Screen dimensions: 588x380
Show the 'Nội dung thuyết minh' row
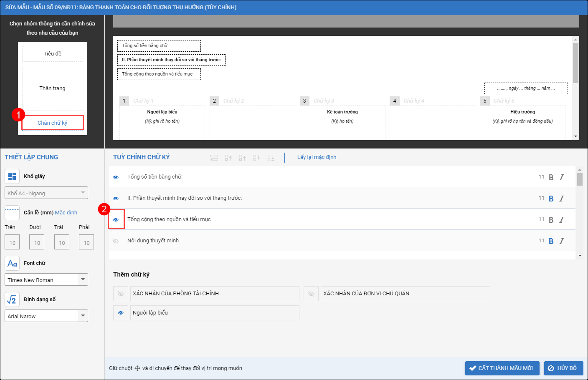pyautogui.click(x=116, y=241)
